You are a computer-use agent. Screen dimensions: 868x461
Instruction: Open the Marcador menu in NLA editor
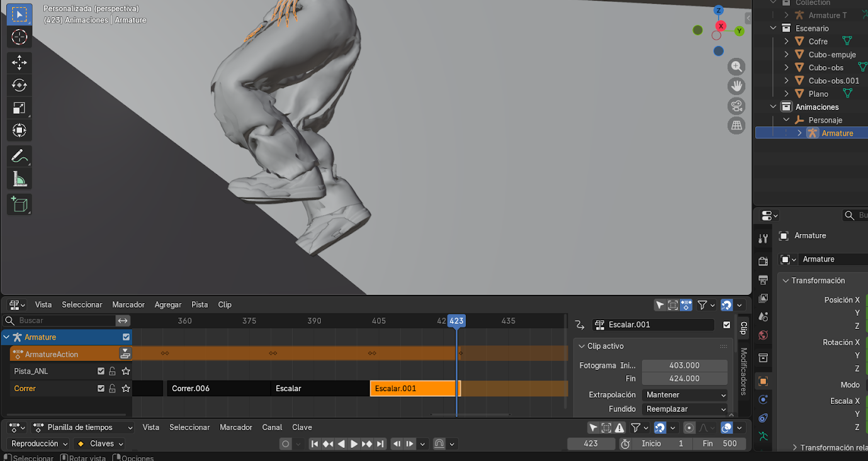coord(128,304)
